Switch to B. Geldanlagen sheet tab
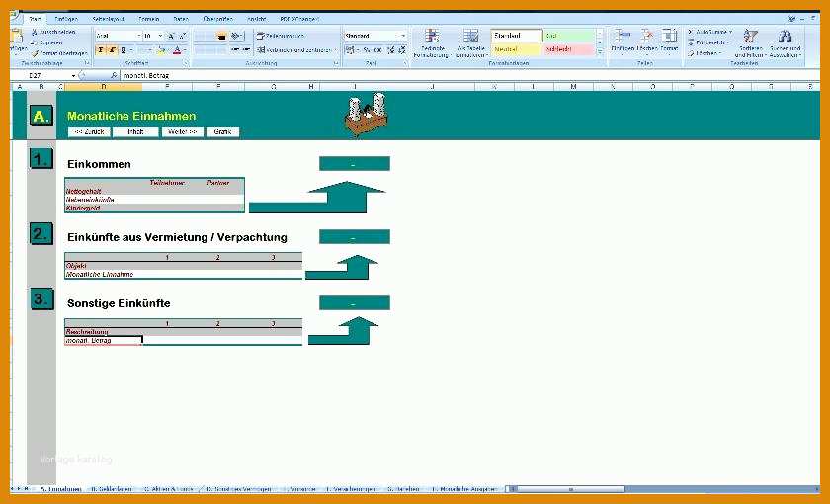 pyautogui.click(x=111, y=489)
